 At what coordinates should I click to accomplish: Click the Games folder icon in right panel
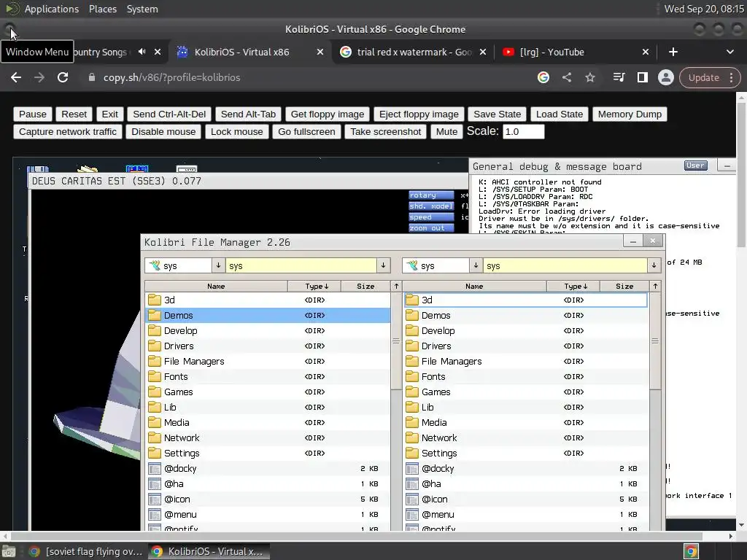point(412,392)
